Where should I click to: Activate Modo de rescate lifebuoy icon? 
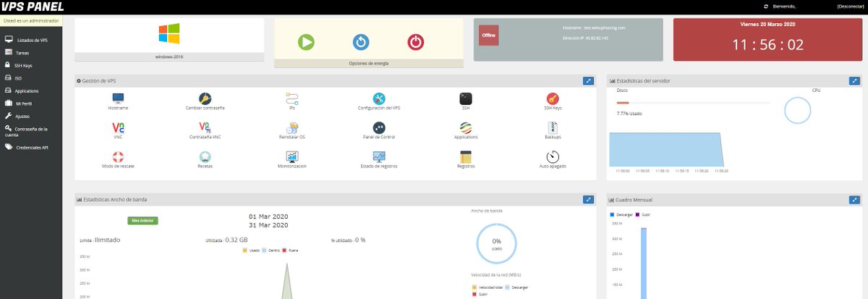tap(118, 156)
